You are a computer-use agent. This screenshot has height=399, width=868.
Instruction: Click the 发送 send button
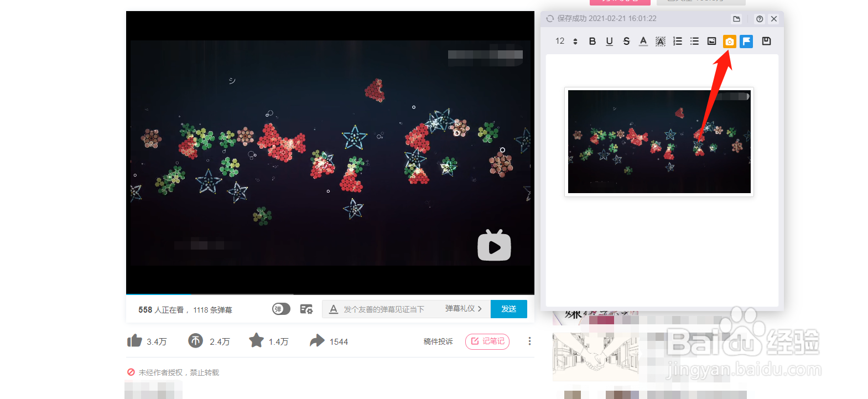click(509, 309)
